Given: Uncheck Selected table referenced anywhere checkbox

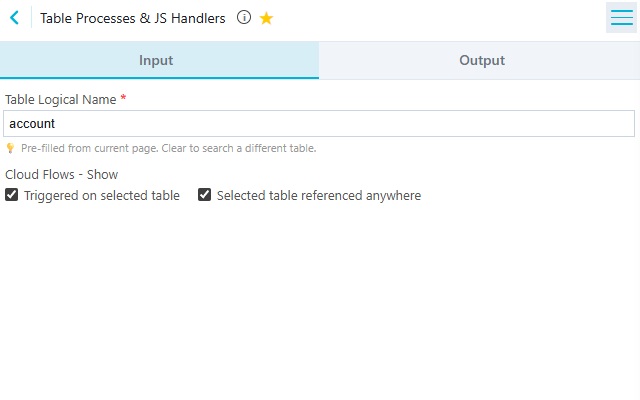Looking at the screenshot, I should pyautogui.click(x=204, y=195).
